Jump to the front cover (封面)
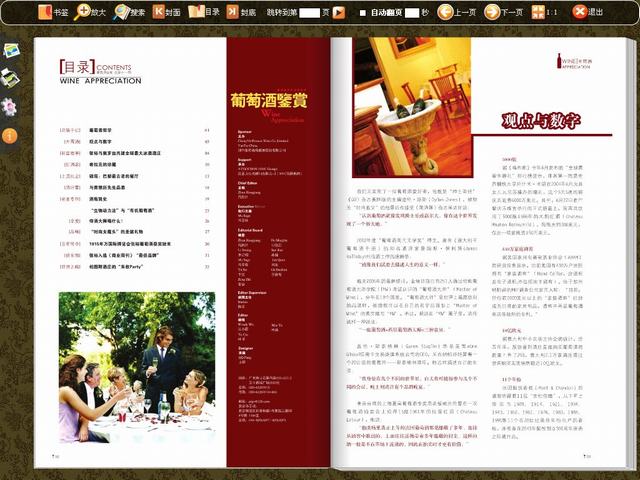The image size is (640, 480). coord(167,12)
